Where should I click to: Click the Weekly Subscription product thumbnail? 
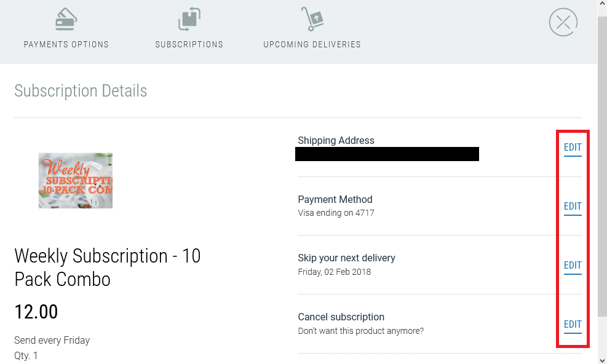click(x=76, y=180)
